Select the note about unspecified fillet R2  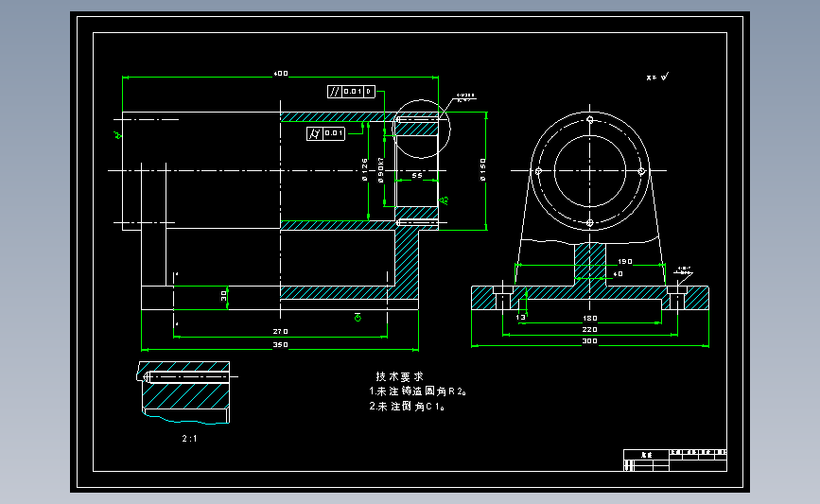click(417, 391)
